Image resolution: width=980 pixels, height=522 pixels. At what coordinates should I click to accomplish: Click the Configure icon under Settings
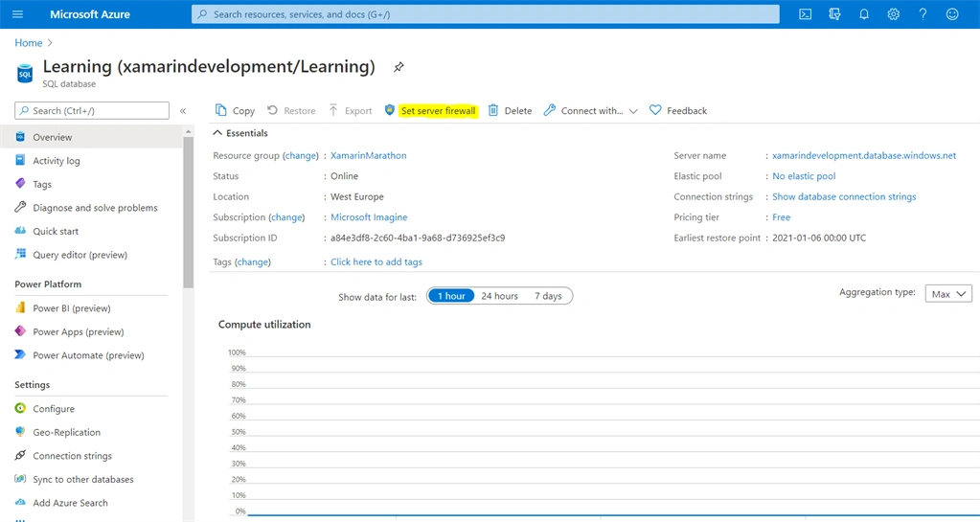[20, 408]
